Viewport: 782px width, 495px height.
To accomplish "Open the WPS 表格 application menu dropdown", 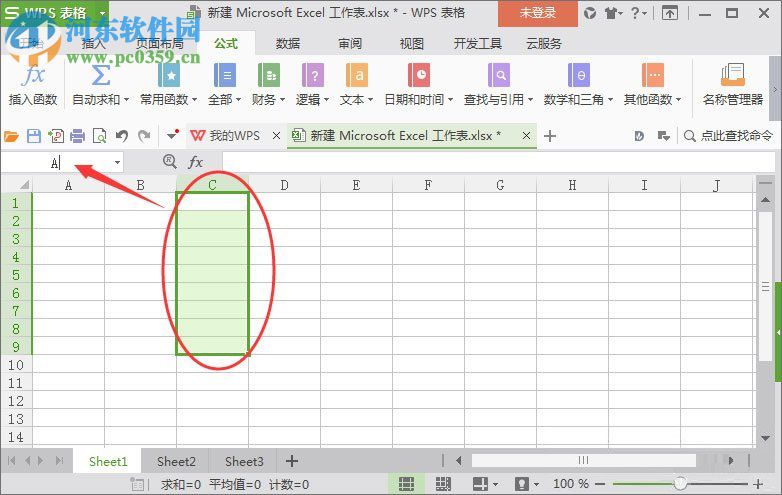I will click(102, 13).
